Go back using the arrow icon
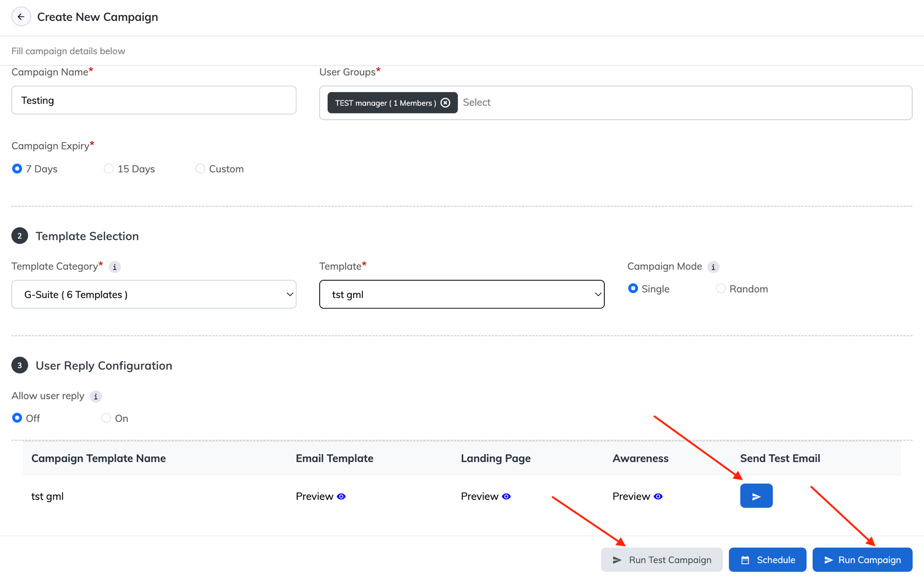The width and height of the screenshot is (924, 584). 21,17
